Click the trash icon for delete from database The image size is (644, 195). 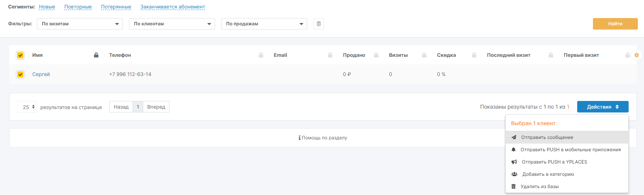click(x=513, y=187)
